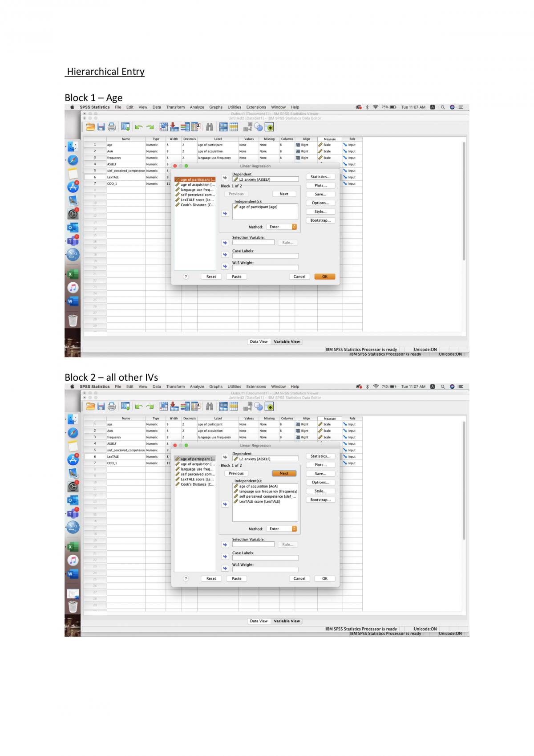Screen dimensions: 534x756
Task: Open the Analyze menu in Block 1 screenshot
Action: (197, 107)
